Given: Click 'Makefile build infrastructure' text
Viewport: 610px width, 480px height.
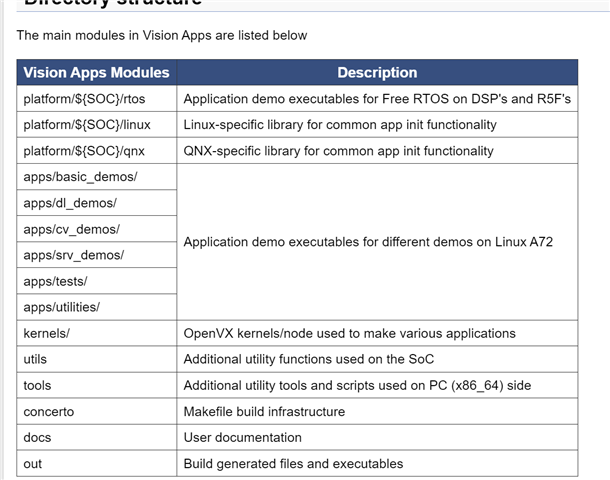Looking at the screenshot, I should click(264, 412).
